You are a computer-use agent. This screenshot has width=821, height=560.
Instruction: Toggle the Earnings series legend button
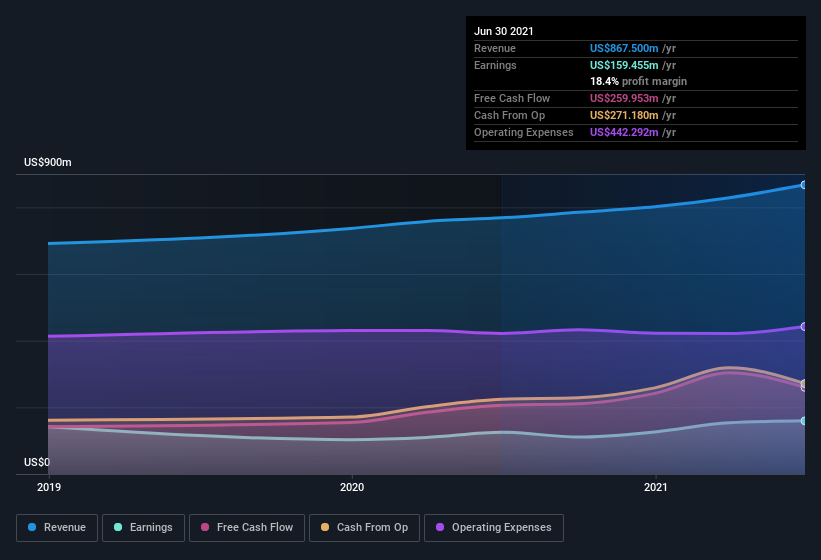point(143,528)
